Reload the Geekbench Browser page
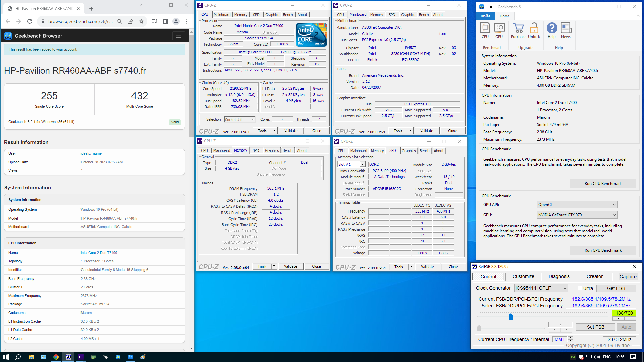Viewport: 644px width, 362px height. coord(30,21)
